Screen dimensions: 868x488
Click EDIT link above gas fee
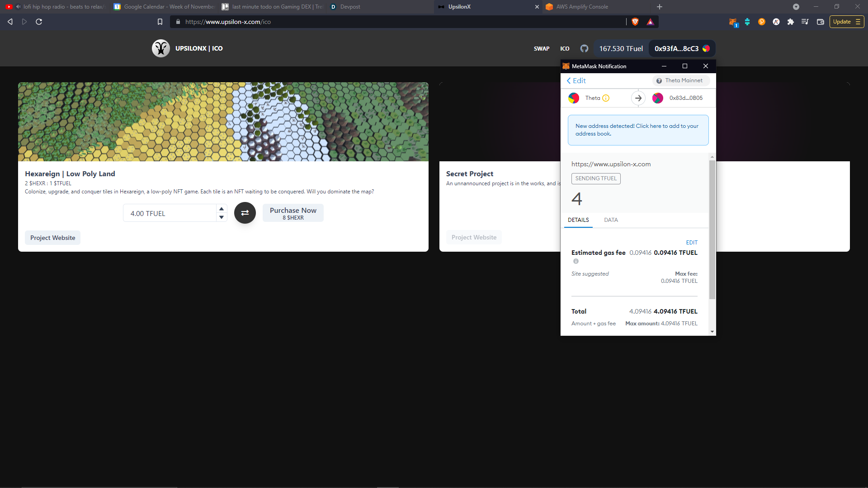click(x=691, y=243)
